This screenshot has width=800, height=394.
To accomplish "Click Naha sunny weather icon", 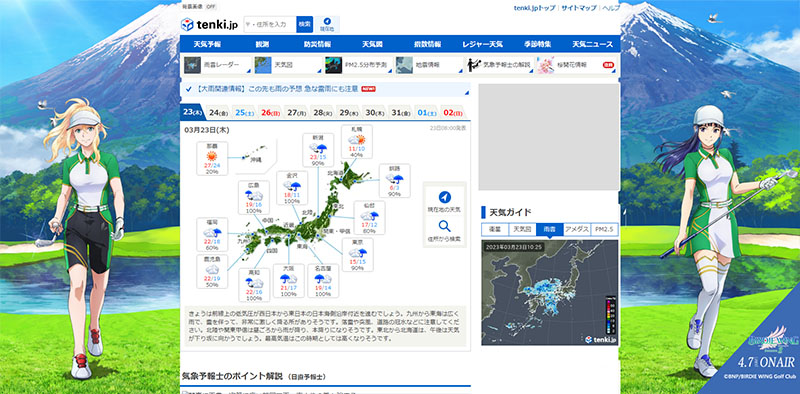I will (212, 156).
